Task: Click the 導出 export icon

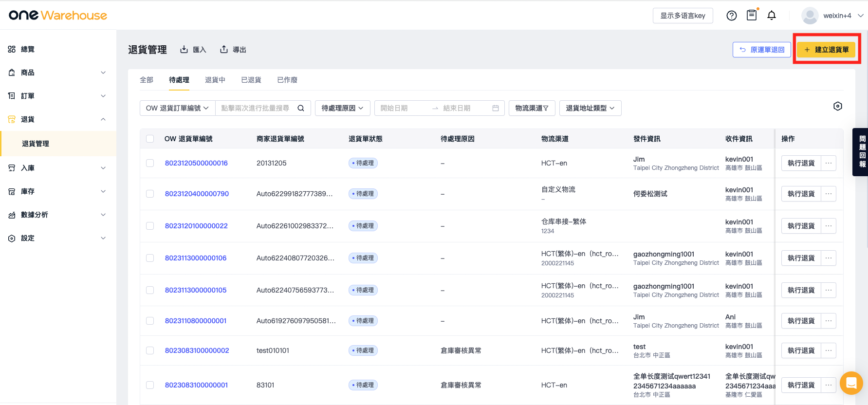Action: [224, 49]
